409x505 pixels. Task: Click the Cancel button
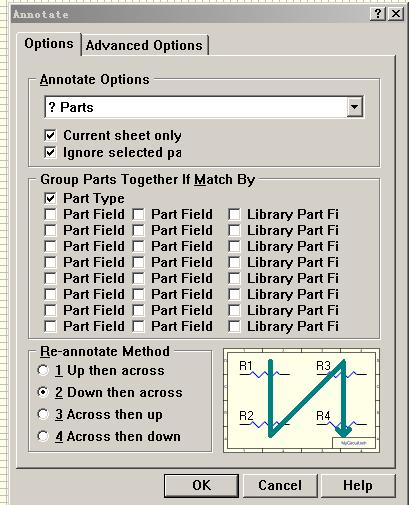280,485
